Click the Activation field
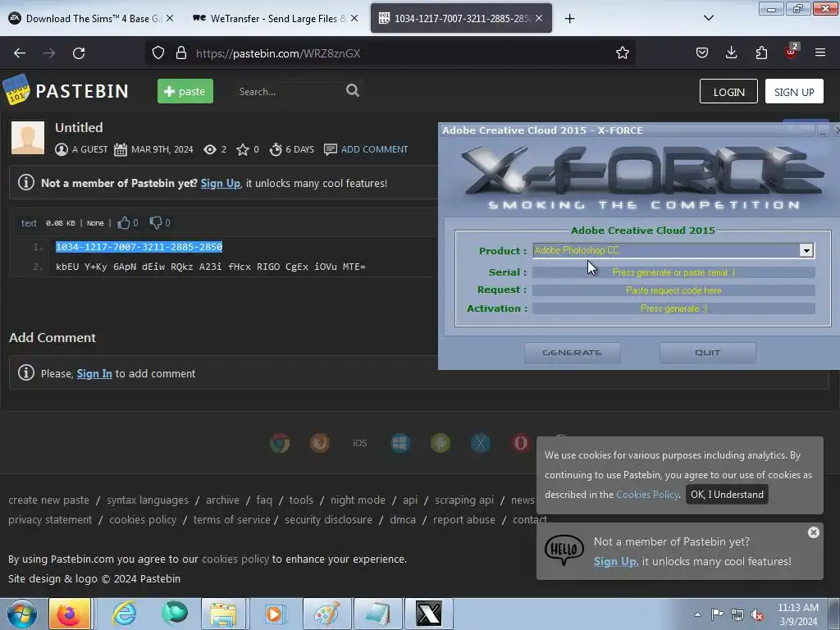The width and height of the screenshot is (840, 630). pyautogui.click(x=673, y=308)
